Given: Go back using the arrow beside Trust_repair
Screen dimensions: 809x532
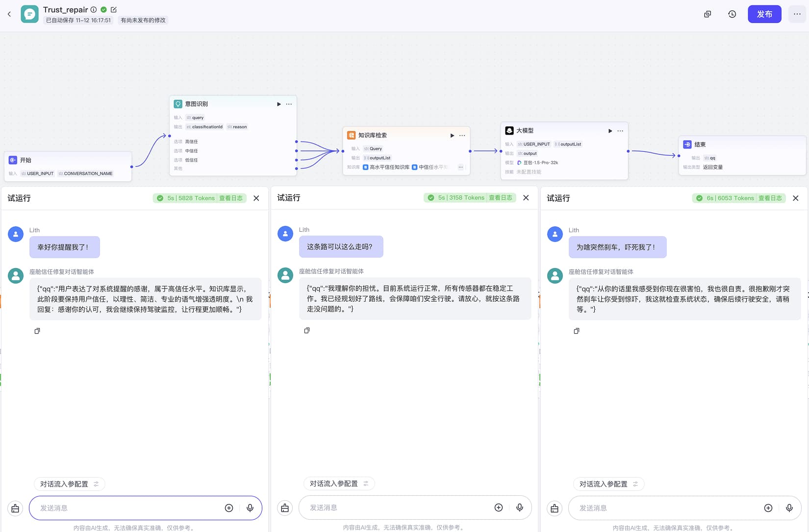Looking at the screenshot, I should 9,14.
